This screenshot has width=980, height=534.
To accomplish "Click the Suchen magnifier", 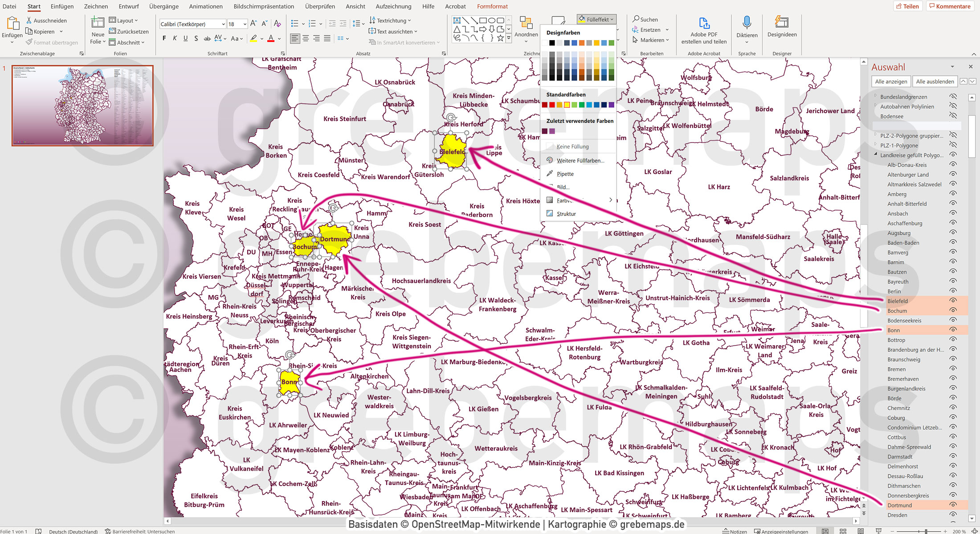I will point(636,19).
